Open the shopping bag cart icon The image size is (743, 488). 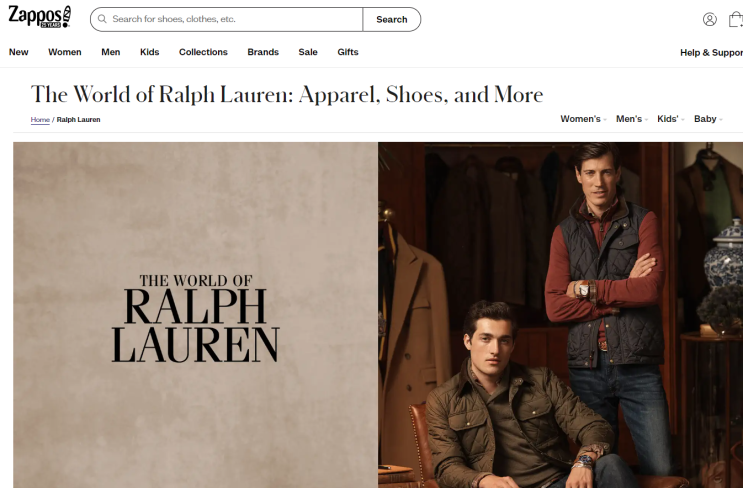coord(736,19)
